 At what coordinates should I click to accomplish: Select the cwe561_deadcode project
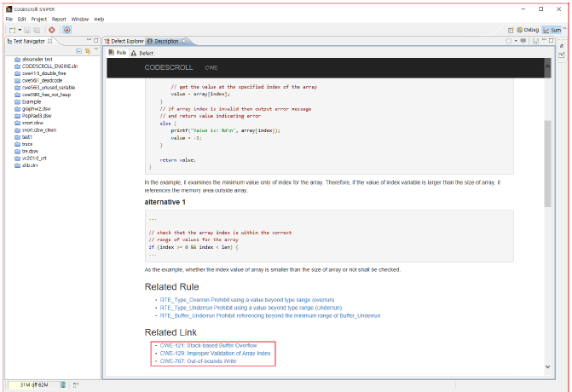[38, 80]
